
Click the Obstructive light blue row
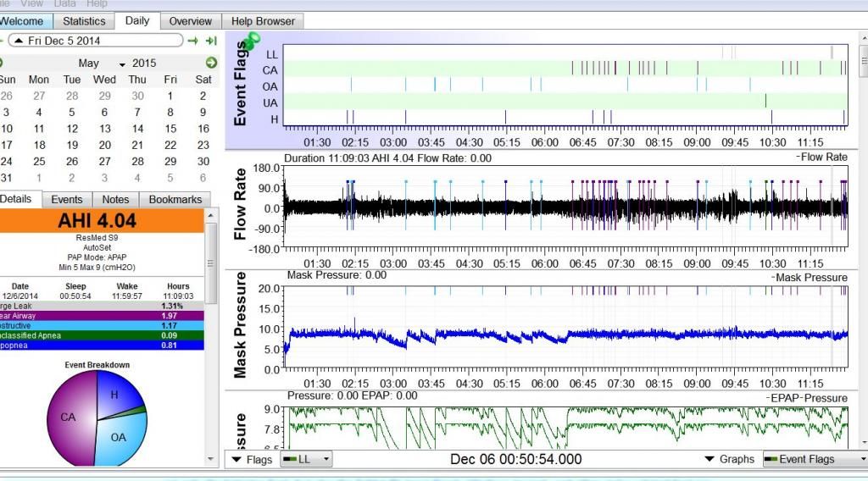click(102, 326)
